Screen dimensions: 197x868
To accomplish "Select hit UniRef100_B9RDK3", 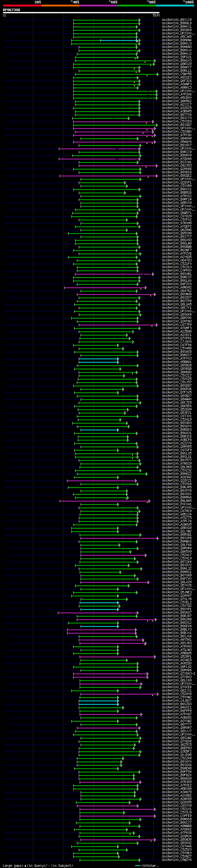I will point(176,430).
